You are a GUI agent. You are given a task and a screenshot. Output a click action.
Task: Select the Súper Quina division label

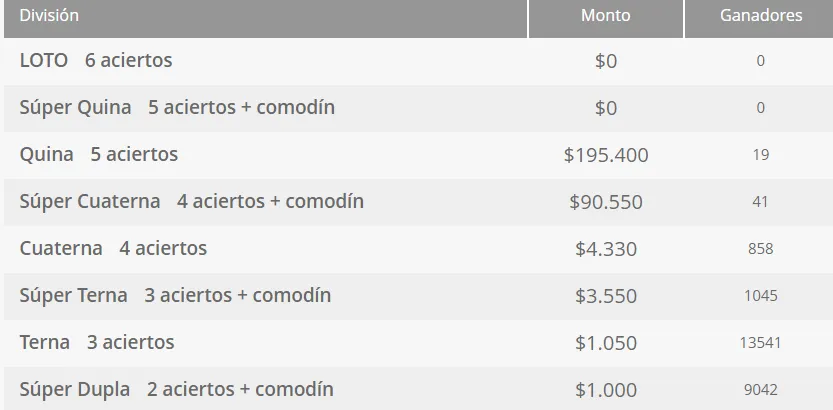(x=177, y=108)
